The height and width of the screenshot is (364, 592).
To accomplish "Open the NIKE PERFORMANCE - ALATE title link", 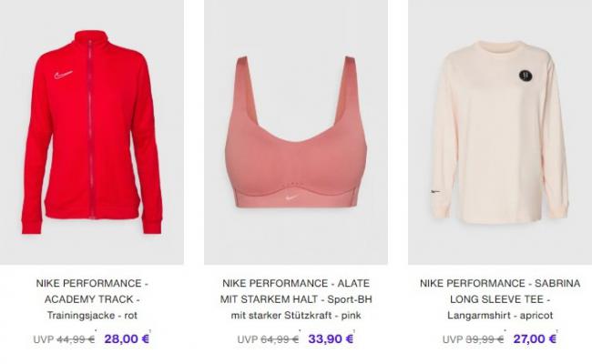I will pyautogui.click(x=296, y=291).
